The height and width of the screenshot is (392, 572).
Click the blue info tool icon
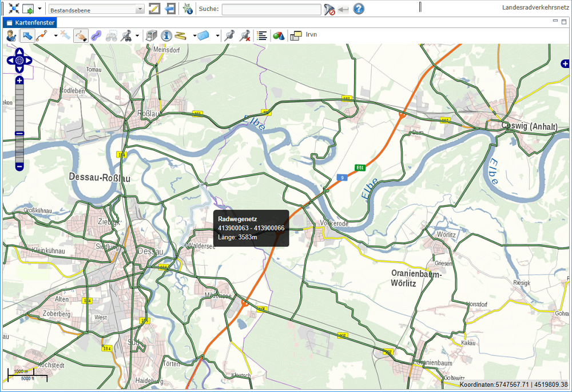pyautogui.click(x=166, y=35)
